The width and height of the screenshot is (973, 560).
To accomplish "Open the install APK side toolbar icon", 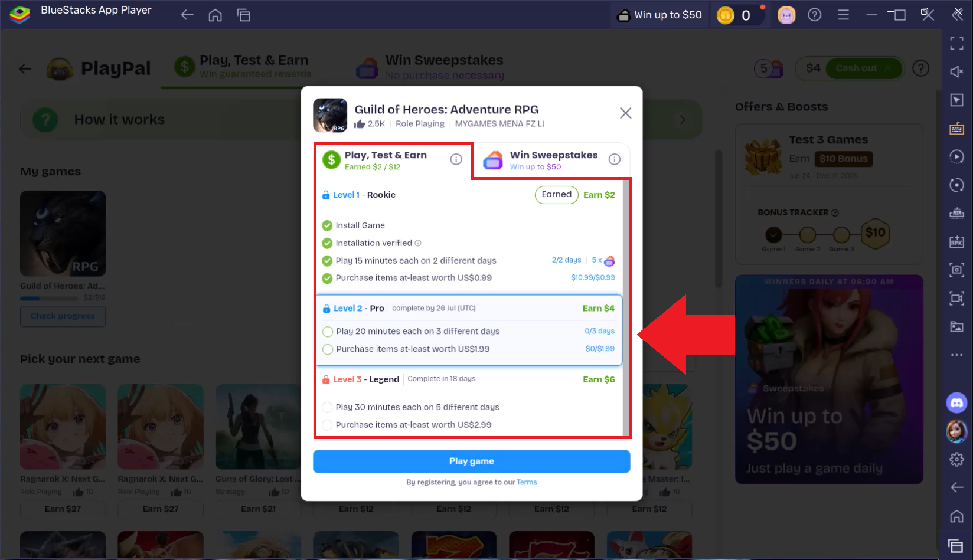I will point(956,242).
